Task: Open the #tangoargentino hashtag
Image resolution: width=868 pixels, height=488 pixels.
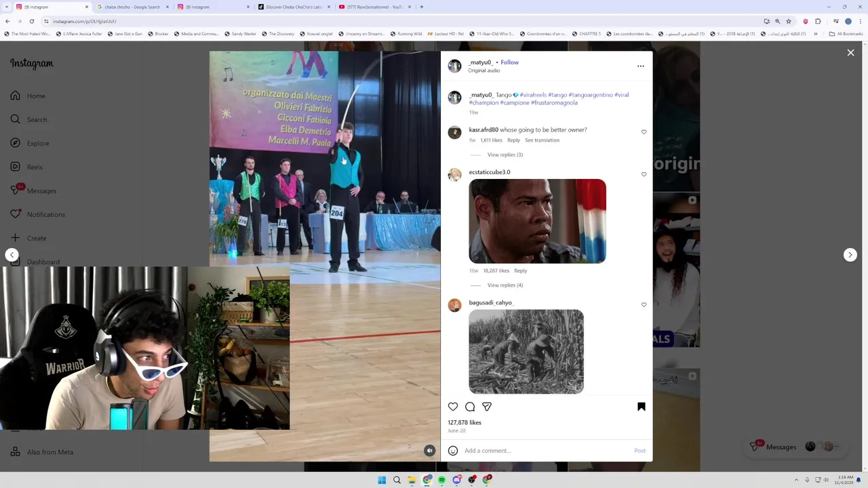Action: point(591,95)
